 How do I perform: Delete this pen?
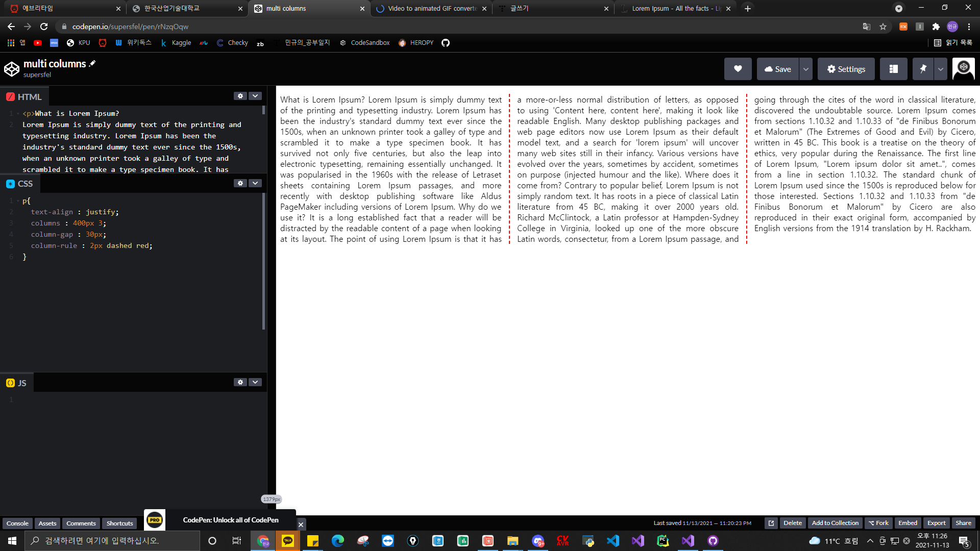tap(793, 523)
